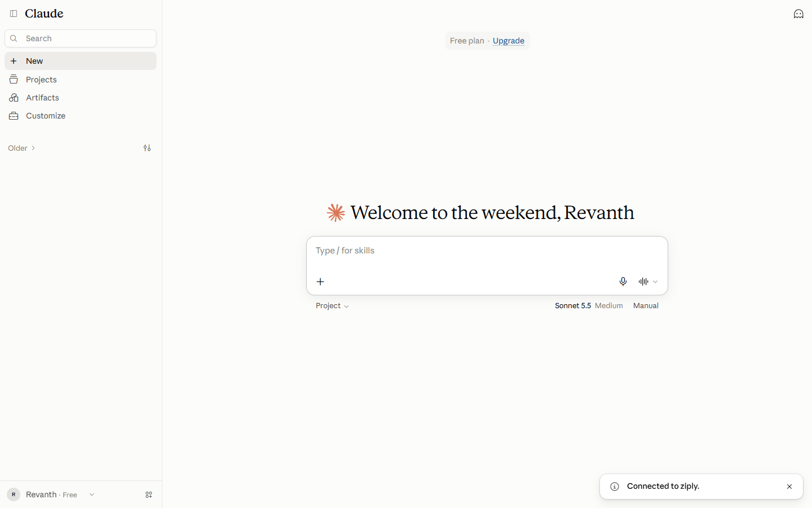Click the Claude wordmark in the sidebar
812x508 pixels.
pos(44,14)
